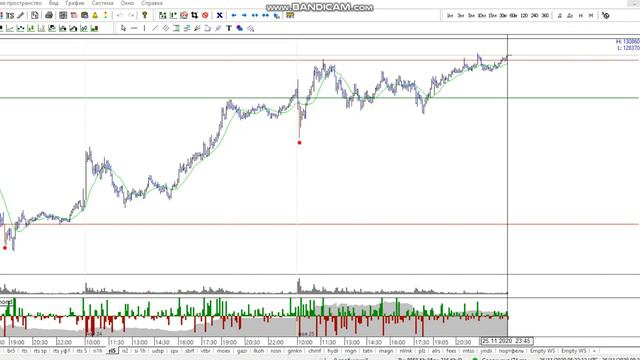
Task: Switch to the gazr workspace tab
Action: (242, 351)
